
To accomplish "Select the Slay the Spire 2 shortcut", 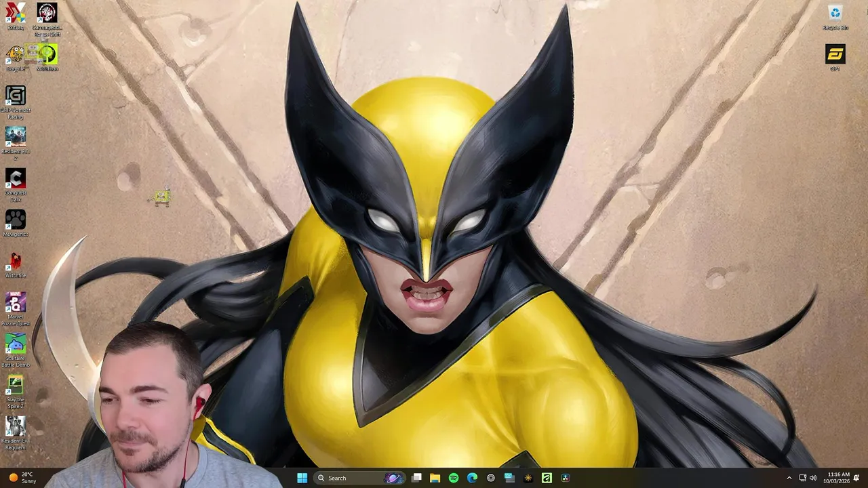I will [x=15, y=392].
